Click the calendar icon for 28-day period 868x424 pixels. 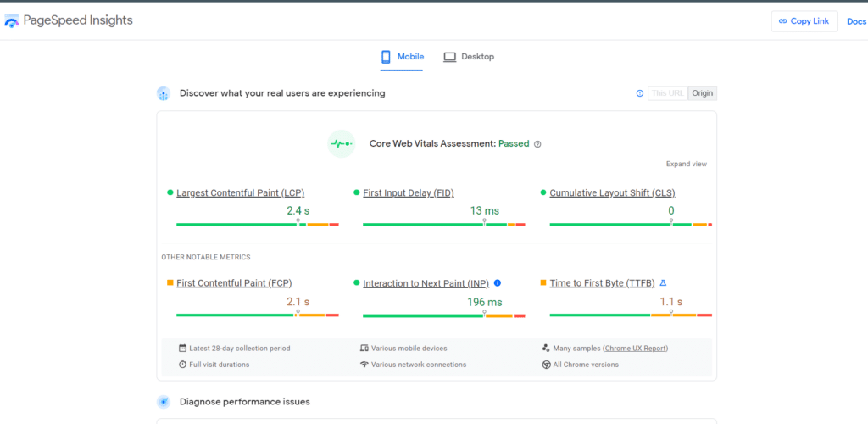pyautogui.click(x=183, y=349)
